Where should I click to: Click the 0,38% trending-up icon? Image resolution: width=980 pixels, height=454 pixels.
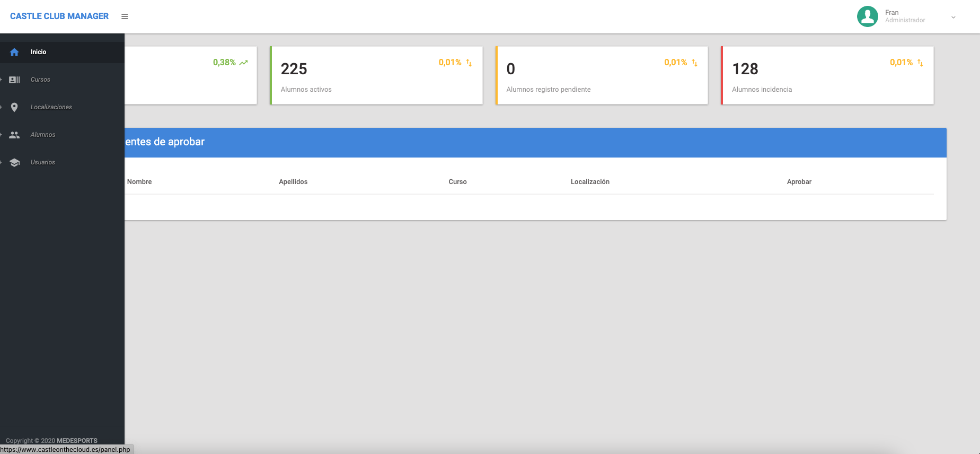[243, 63]
